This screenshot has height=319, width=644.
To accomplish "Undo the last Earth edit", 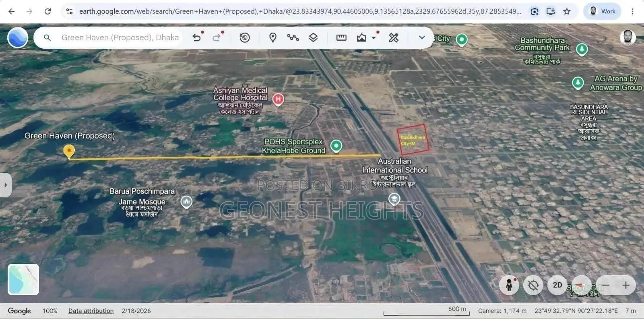I will (197, 37).
